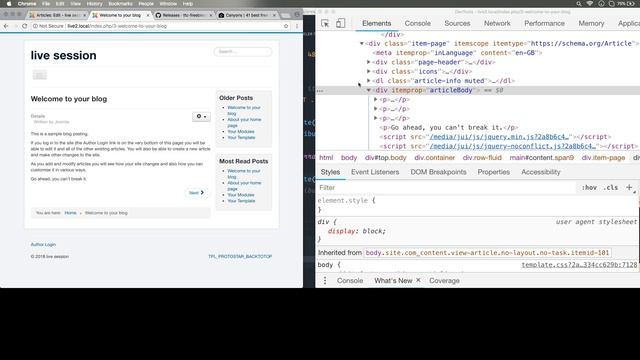Click in the Styles Filter field
This screenshot has width=640, height=360.
pyautogui.click(x=447, y=187)
